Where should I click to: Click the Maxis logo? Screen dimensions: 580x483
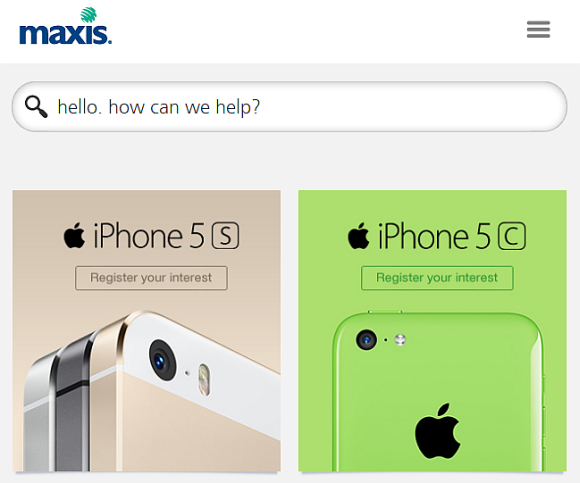click(65, 26)
